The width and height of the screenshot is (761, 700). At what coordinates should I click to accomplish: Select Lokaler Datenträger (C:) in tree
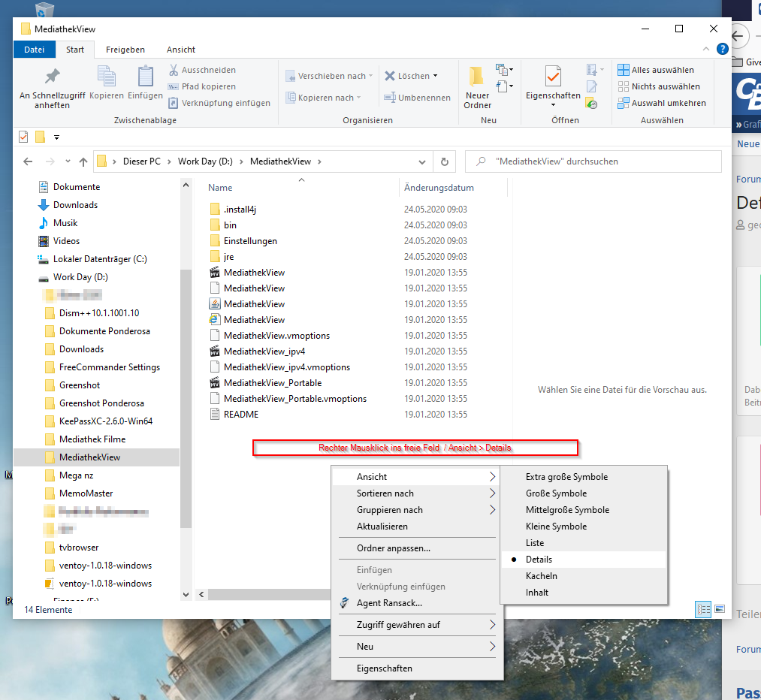(x=100, y=259)
